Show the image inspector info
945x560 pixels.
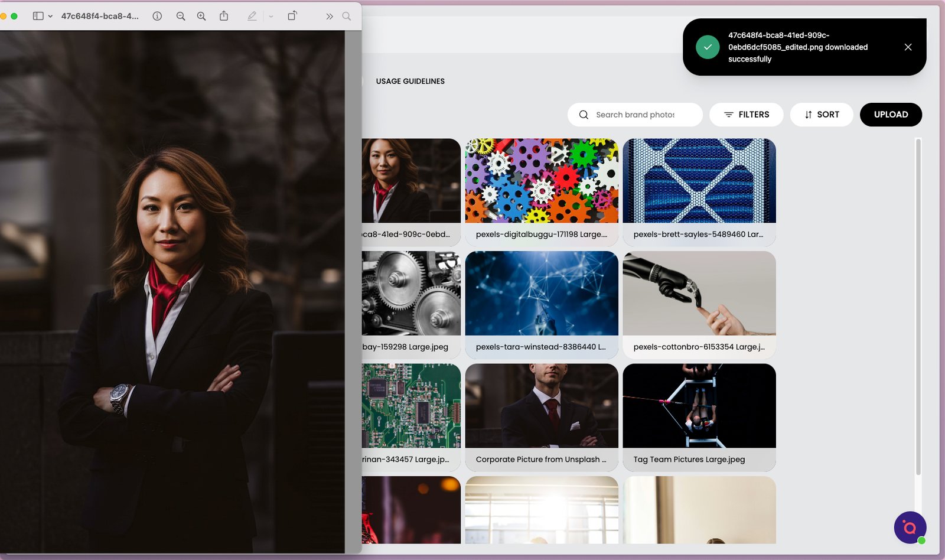coord(157,16)
